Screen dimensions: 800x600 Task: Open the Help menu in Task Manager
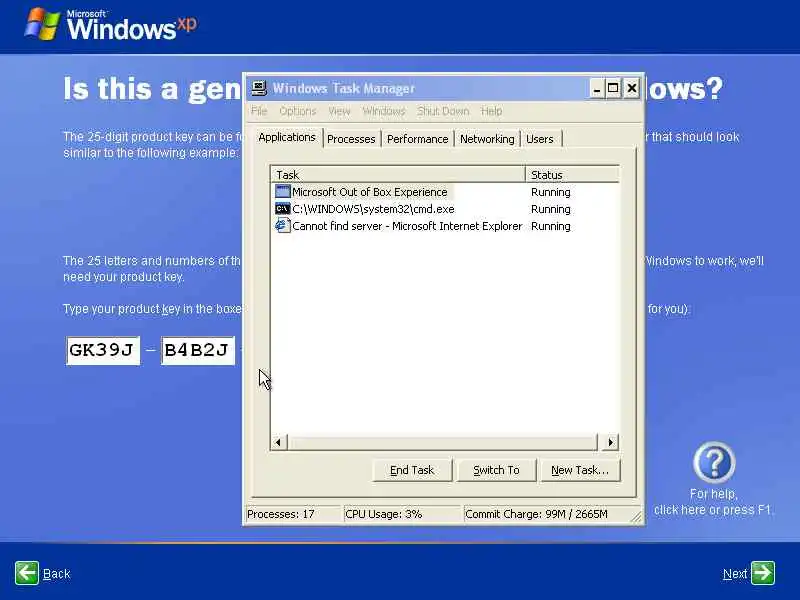pos(491,111)
